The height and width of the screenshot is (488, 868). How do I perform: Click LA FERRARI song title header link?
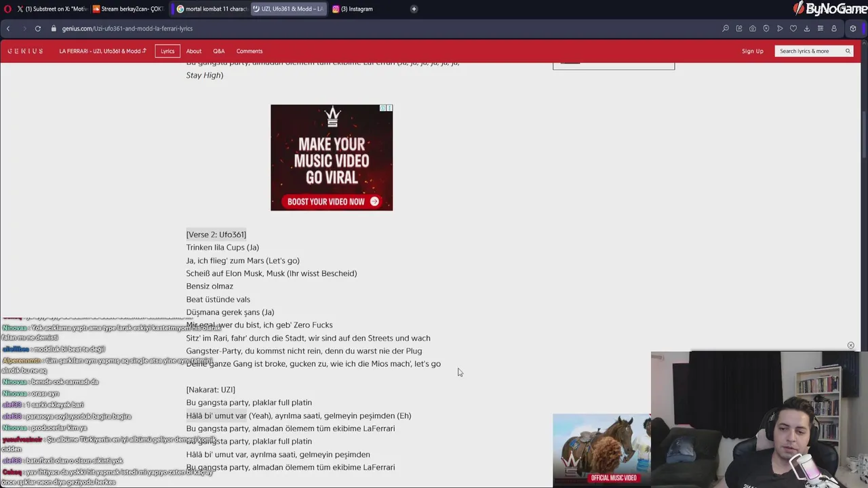pyautogui.click(x=102, y=51)
